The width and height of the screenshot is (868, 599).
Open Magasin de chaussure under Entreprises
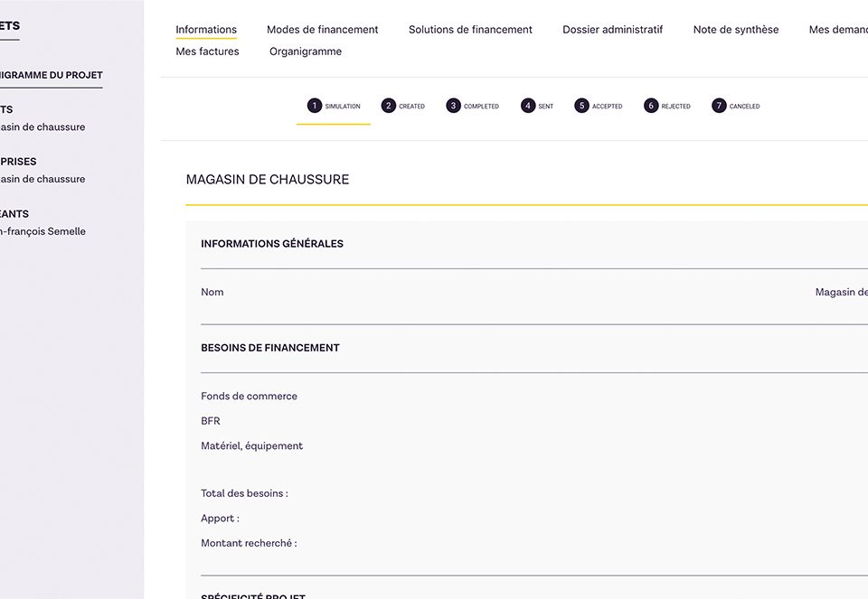pyautogui.click(x=42, y=179)
